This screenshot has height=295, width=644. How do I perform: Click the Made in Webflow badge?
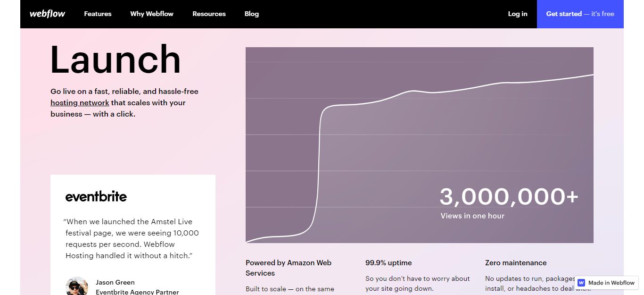coord(606,283)
